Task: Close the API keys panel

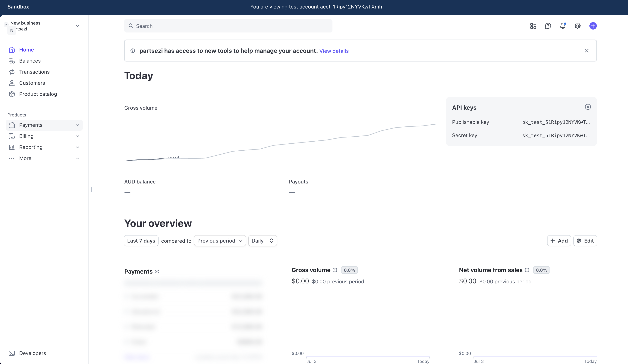Action: point(588,107)
